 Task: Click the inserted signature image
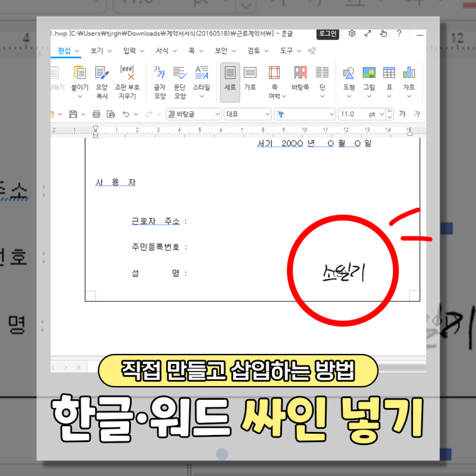[343, 273]
